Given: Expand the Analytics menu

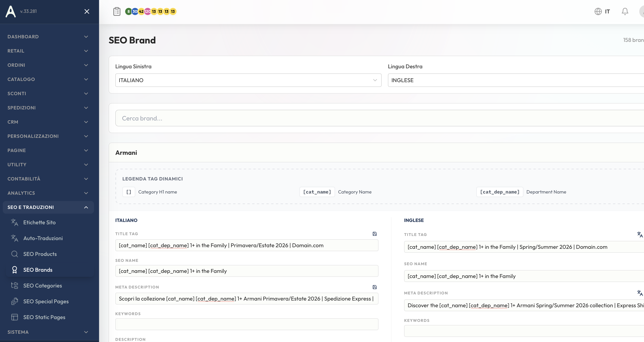Looking at the screenshot, I should pyautogui.click(x=48, y=193).
